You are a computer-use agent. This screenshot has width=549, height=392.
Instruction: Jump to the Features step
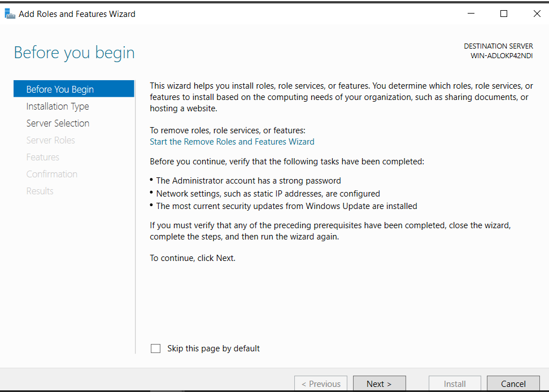43,157
